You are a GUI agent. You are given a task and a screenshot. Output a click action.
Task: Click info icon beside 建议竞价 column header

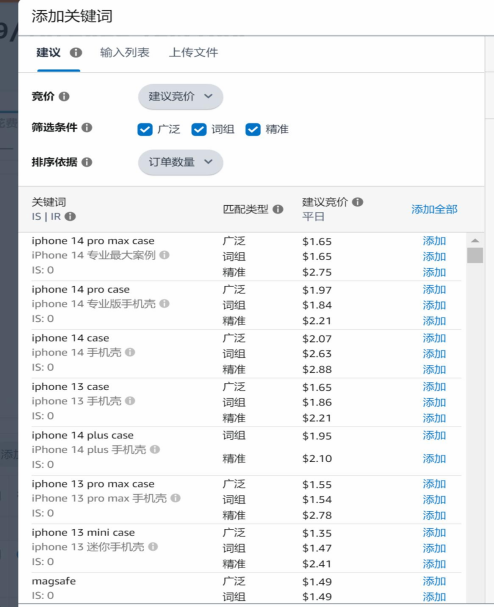click(x=358, y=202)
